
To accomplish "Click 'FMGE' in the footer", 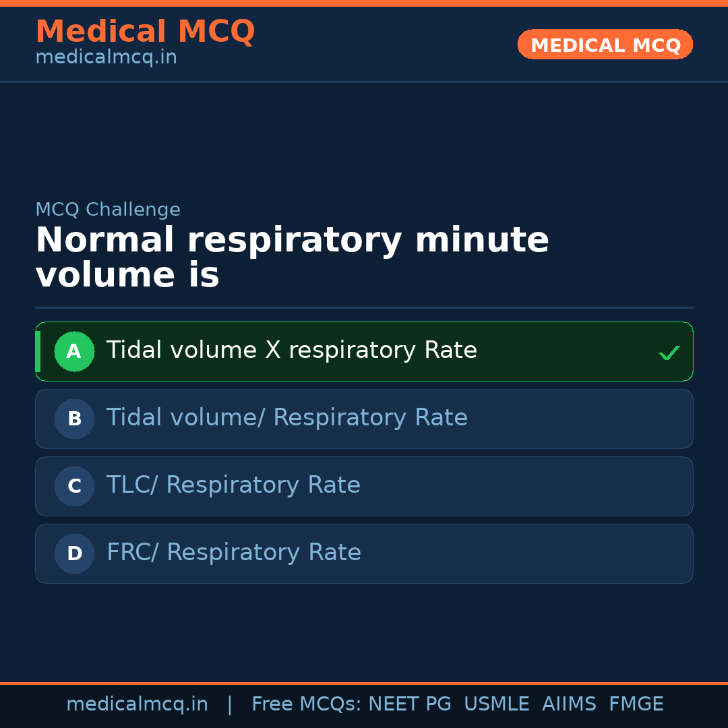I will [x=636, y=704].
